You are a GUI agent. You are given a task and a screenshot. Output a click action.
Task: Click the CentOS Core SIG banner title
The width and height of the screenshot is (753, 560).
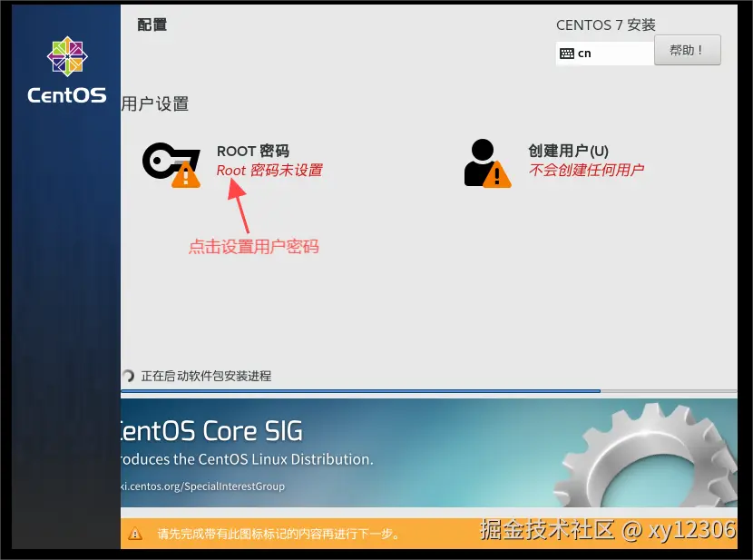211,430
